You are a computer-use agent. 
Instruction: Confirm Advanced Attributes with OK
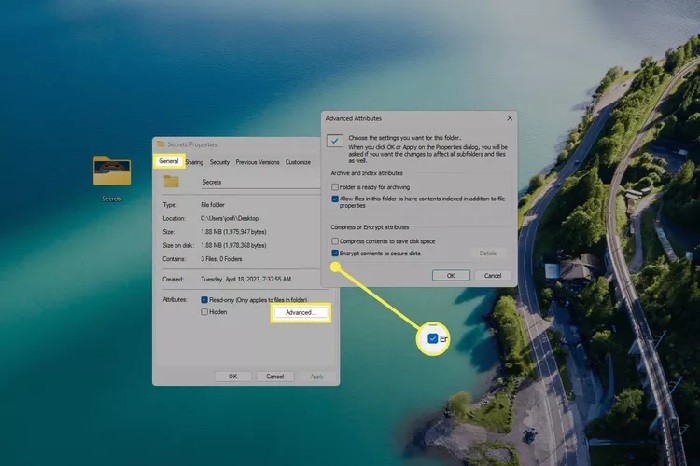(451, 275)
